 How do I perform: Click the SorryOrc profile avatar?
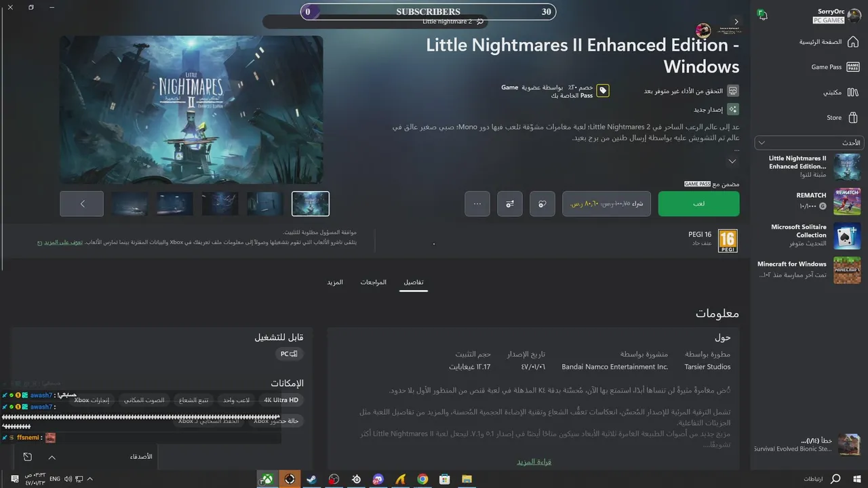854,16
